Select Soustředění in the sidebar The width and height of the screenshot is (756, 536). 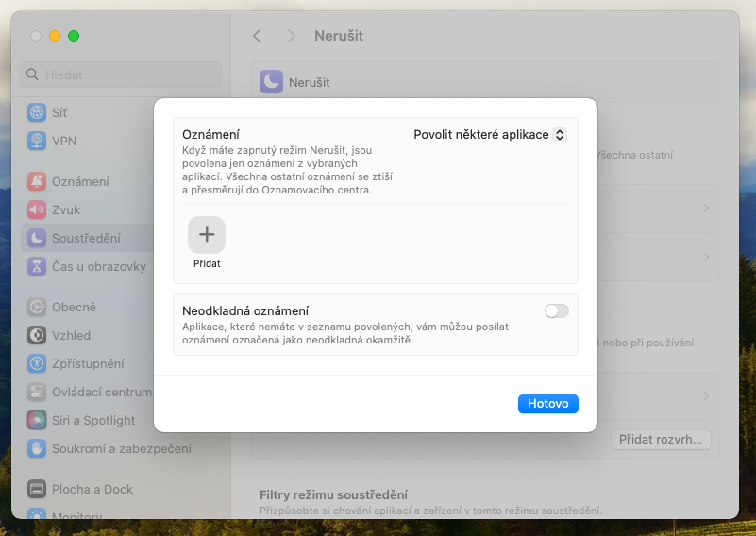85,238
